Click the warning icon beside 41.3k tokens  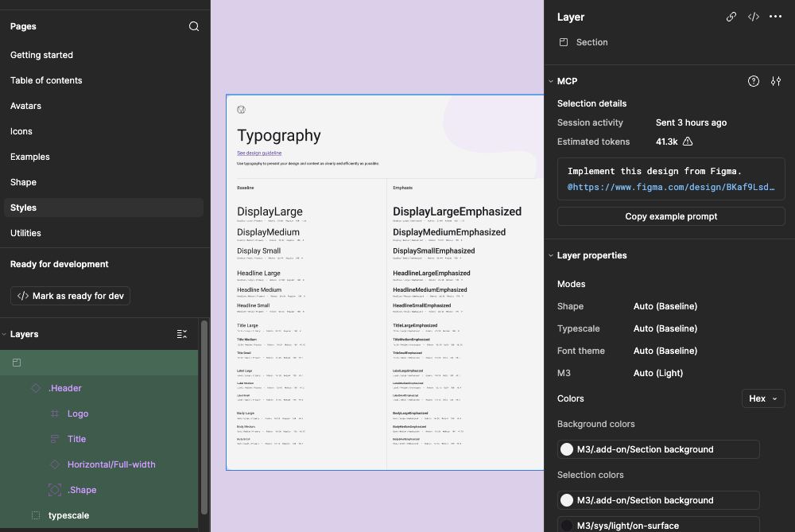688,142
